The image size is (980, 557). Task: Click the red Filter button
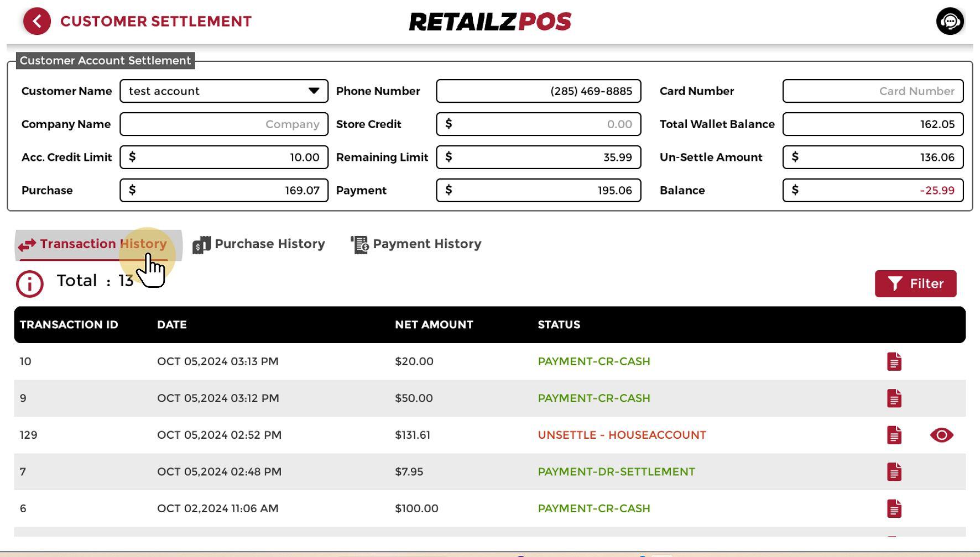click(x=915, y=283)
